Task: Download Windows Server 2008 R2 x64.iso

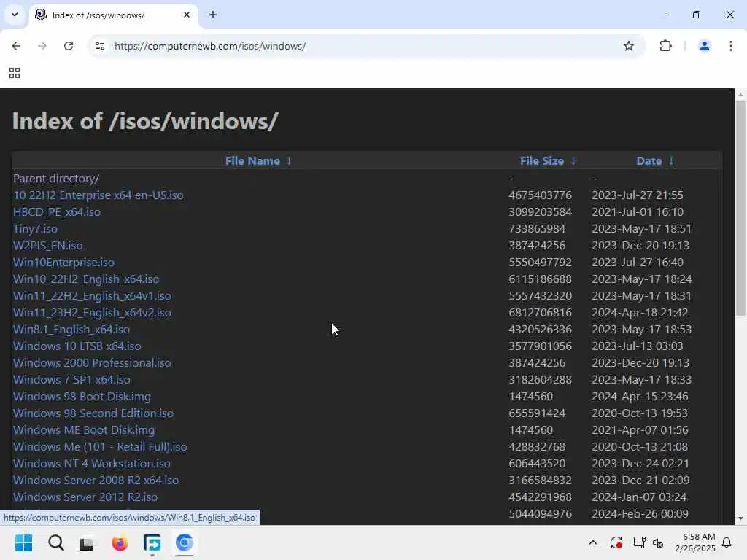Action: (x=96, y=480)
